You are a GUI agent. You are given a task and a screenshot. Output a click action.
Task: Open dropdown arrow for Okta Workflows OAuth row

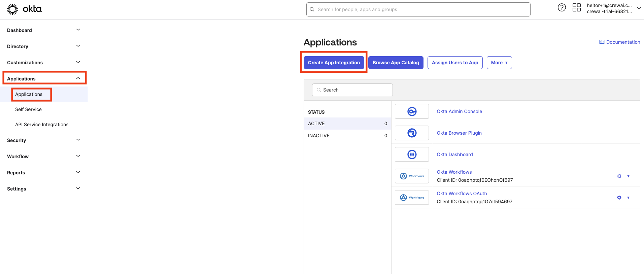coord(628,198)
